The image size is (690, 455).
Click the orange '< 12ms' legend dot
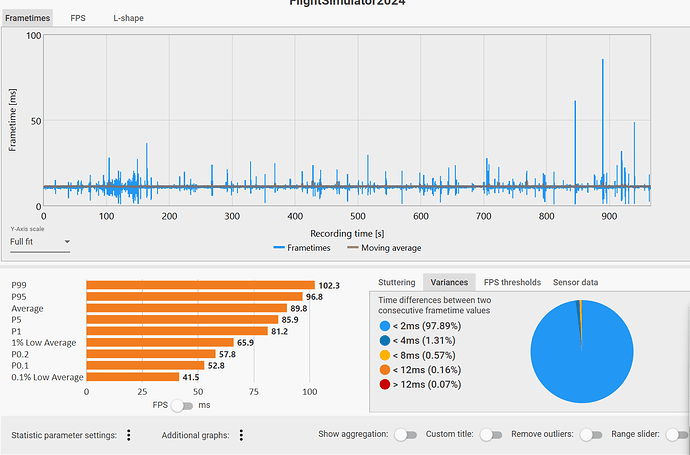tap(386, 369)
